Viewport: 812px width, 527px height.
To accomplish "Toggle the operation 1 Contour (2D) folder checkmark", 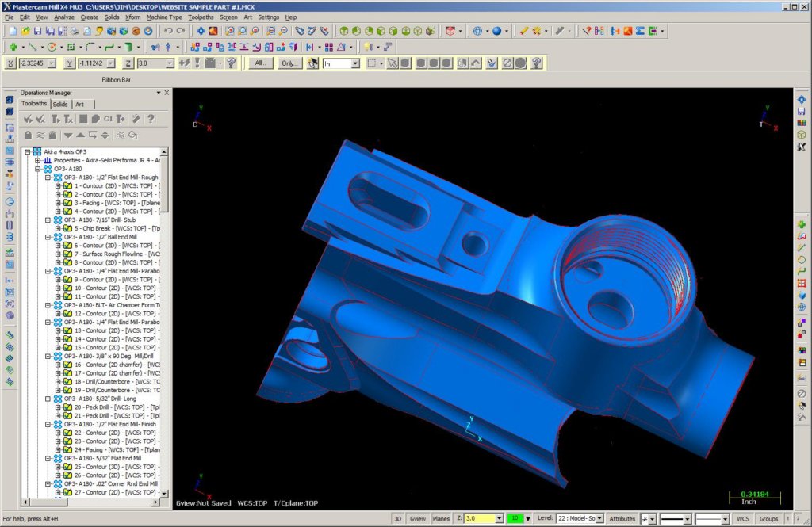I will click(67, 186).
